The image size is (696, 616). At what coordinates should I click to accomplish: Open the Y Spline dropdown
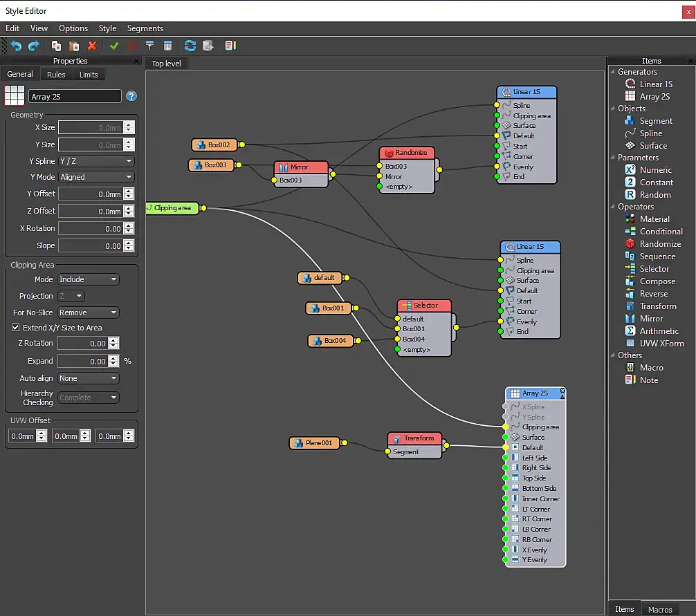click(x=96, y=161)
